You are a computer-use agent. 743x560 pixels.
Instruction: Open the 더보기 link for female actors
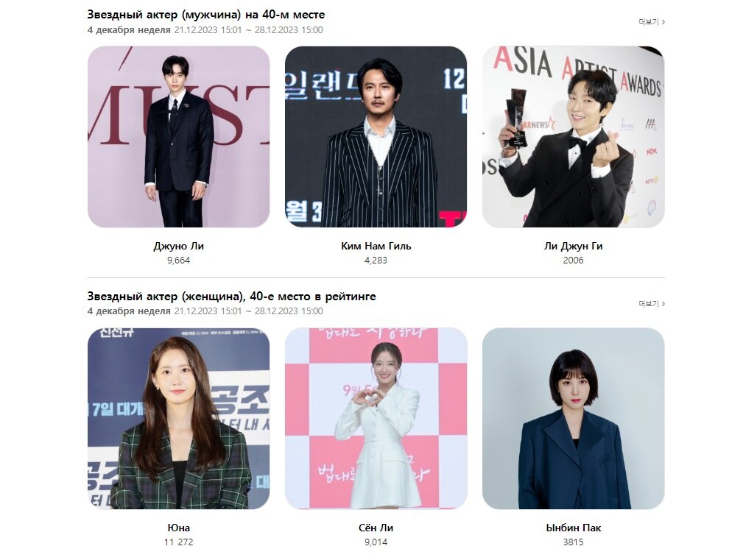[652, 303]
